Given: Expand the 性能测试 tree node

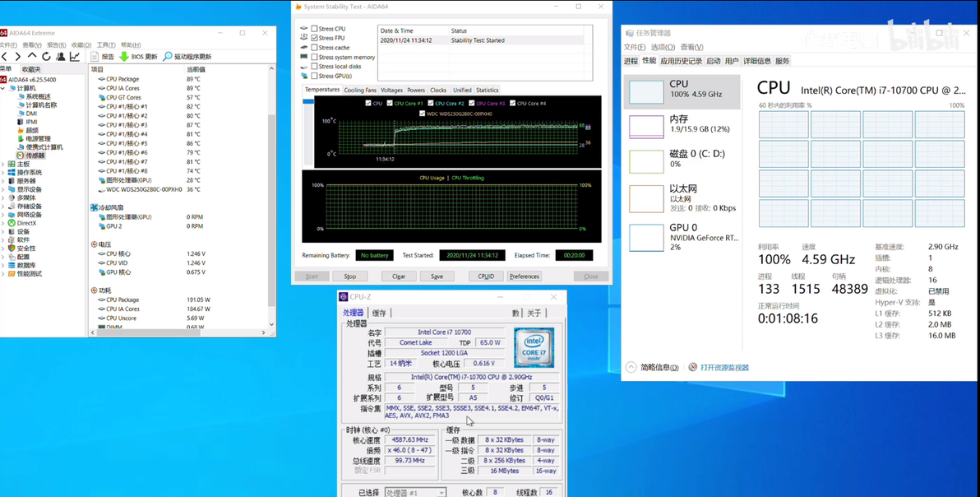Looking at the screenshot, I should (3, 274).
